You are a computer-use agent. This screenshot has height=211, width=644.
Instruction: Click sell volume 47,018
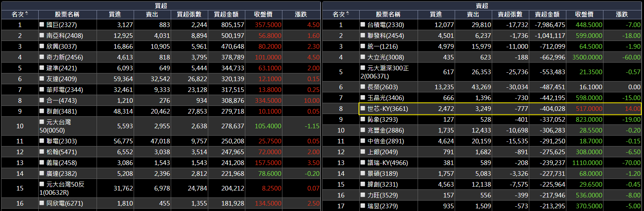click(x=160, y=141)
